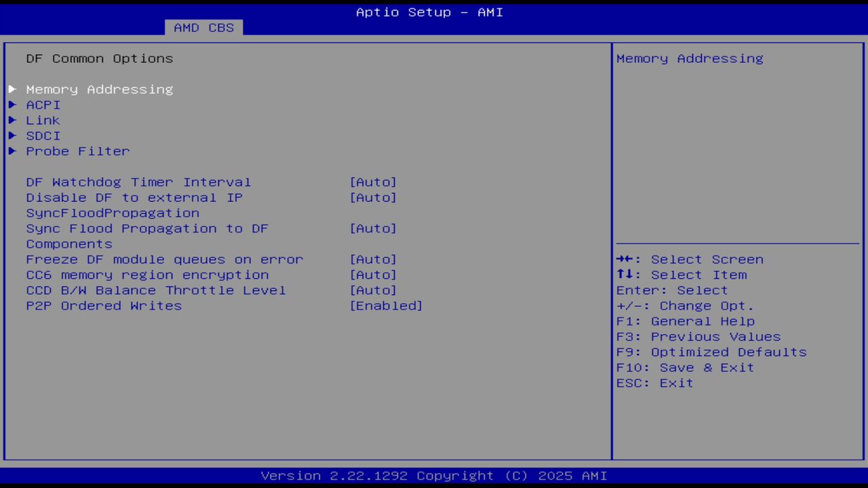
Task: Click Enter: Select key hint
Action: (672, 291)
